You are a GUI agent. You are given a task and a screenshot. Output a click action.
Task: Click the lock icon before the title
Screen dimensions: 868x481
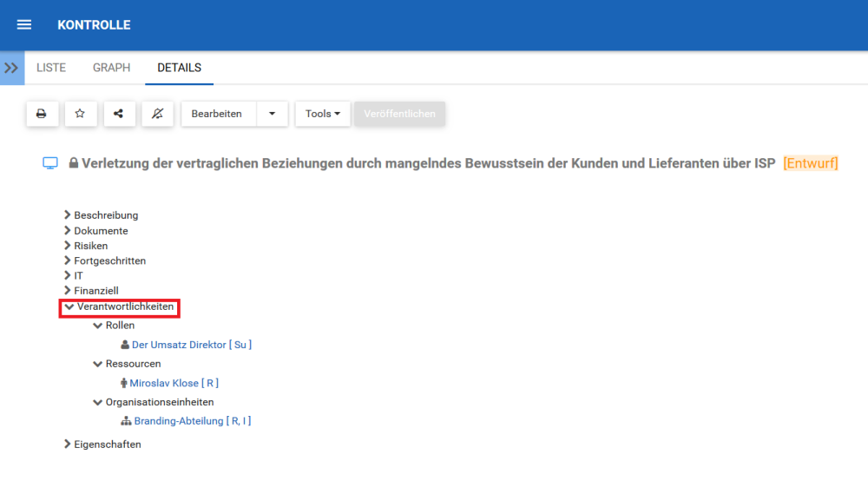(73, 162)
